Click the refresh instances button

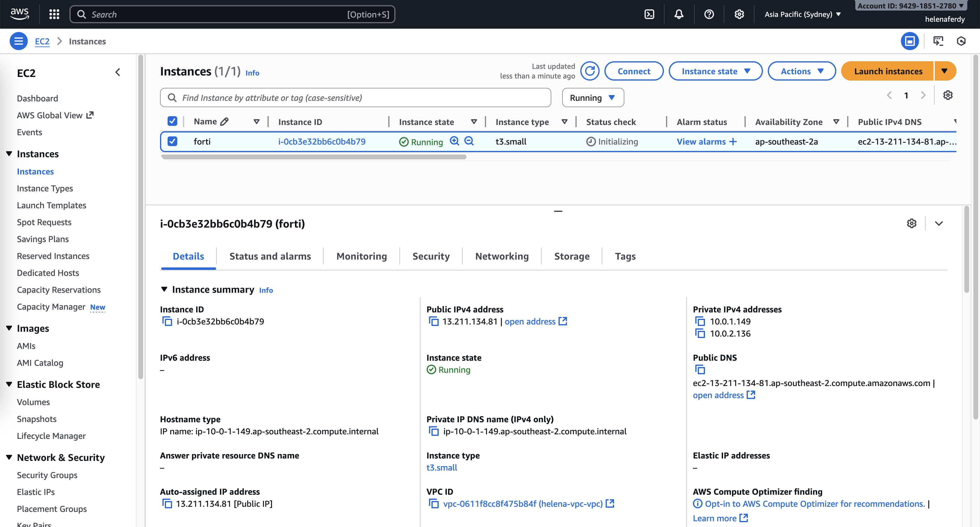click(590, 71)
